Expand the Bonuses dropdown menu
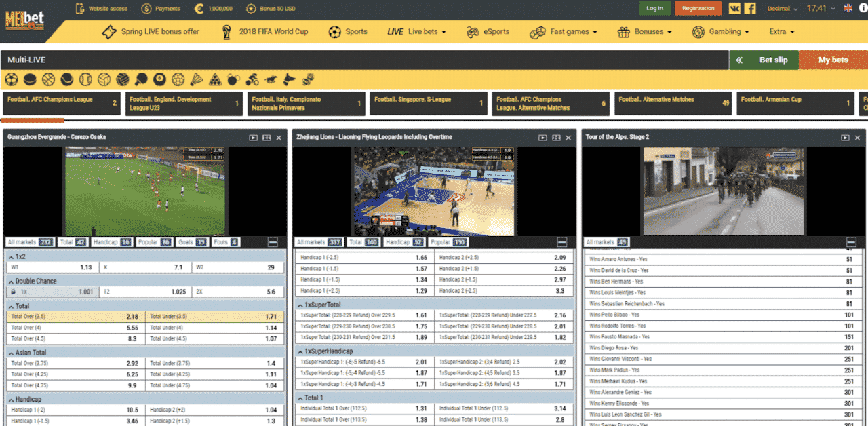This screenshot has width=868, height=426. (644, 32)
